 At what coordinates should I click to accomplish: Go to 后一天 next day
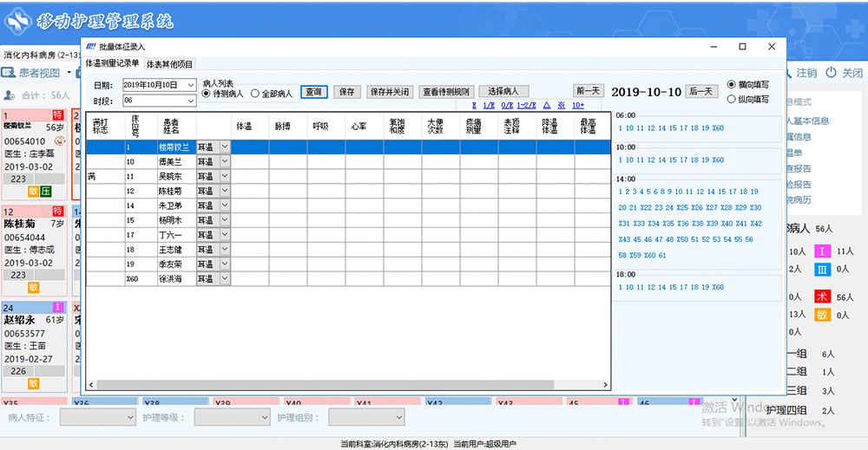point(701,91)
